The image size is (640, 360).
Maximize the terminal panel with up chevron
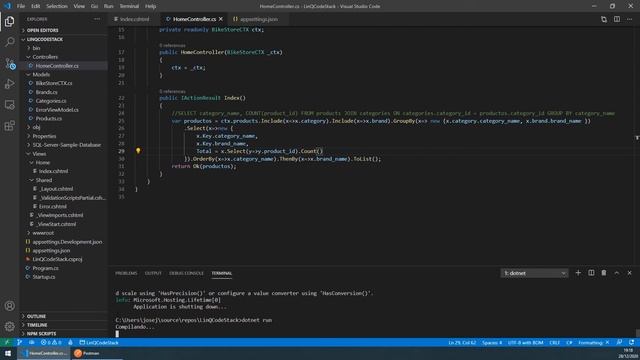pyautogui.click(x=617, y=273)
